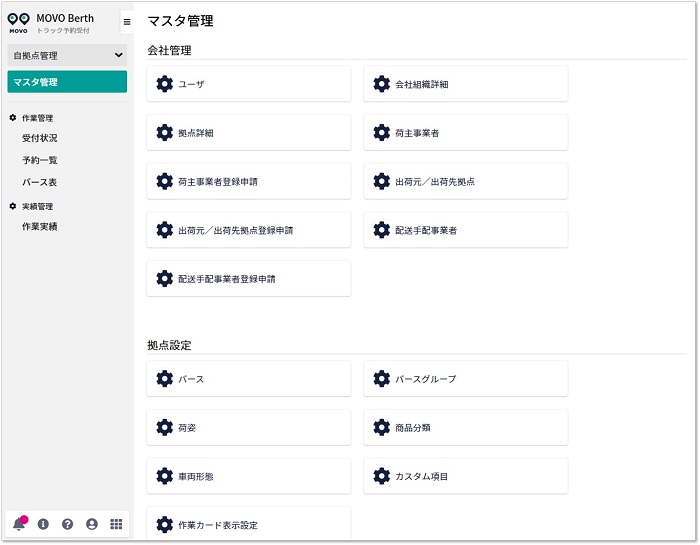This screenshot has width=700, height=545.
Task: Click the 拠点設定 section heading
Action: click(x=169, y=345)
